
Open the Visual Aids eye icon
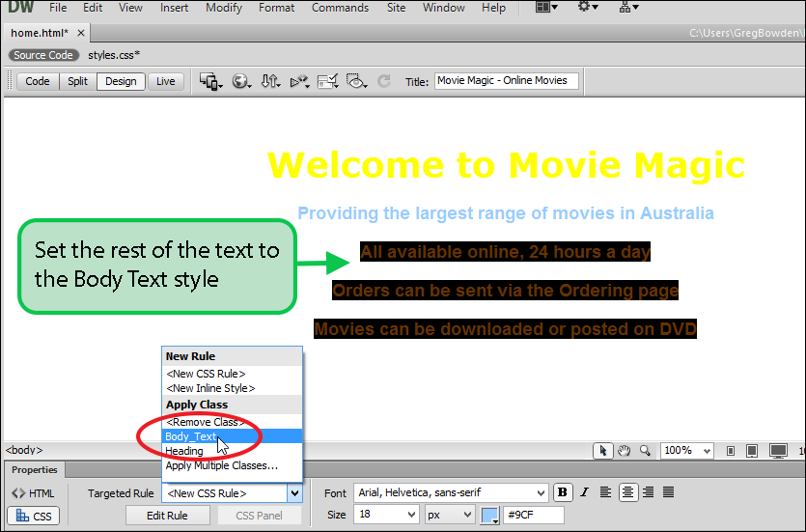(356, 81)
